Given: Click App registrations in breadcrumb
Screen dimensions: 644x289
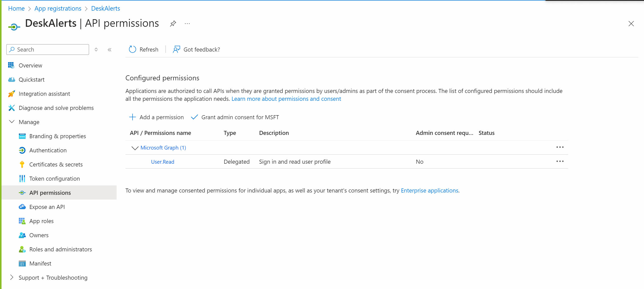Looking at the screenshot, I should tap(58, 9).
